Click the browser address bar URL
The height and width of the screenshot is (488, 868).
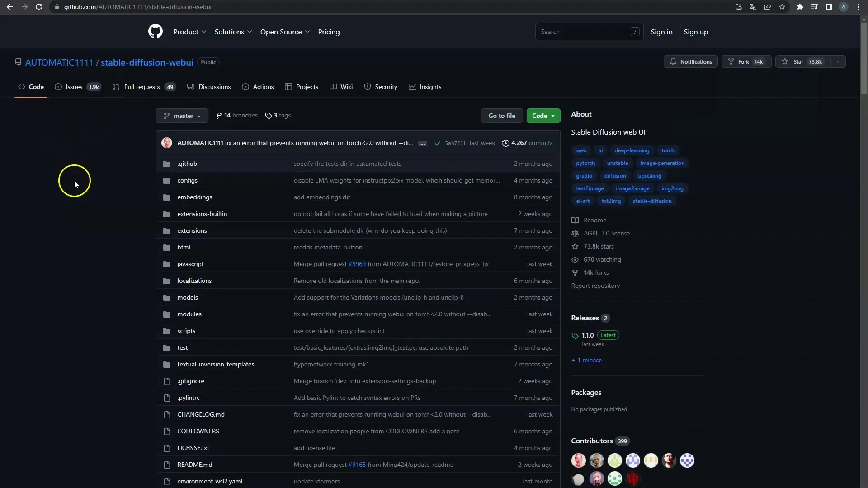tap(137, 7)
